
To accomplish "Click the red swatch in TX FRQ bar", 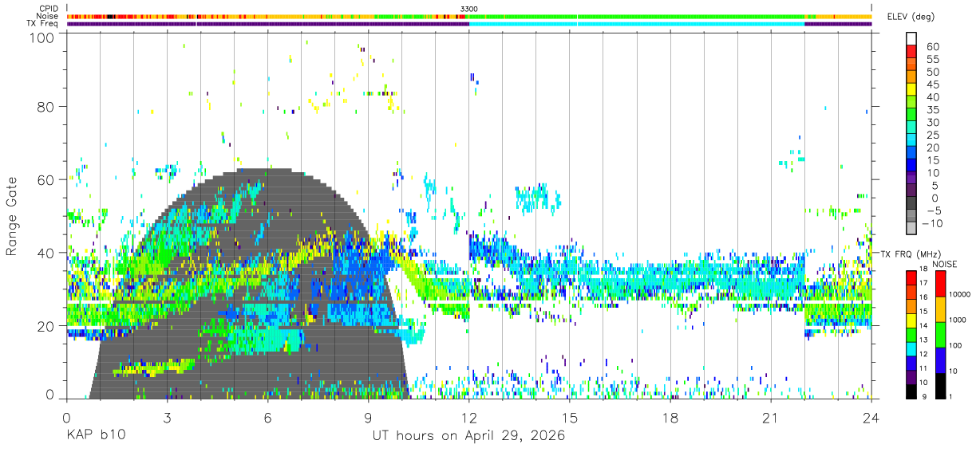I will [x=911, y=278].
